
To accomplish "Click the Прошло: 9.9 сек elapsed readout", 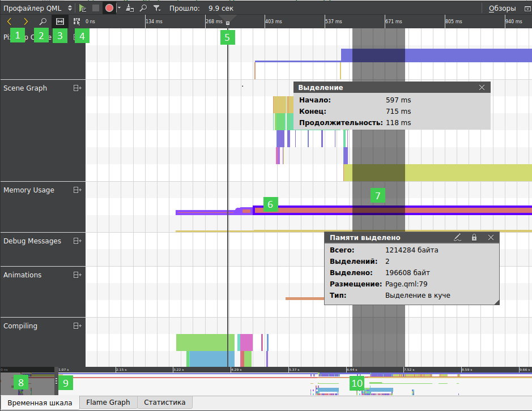I will [202, 8].
